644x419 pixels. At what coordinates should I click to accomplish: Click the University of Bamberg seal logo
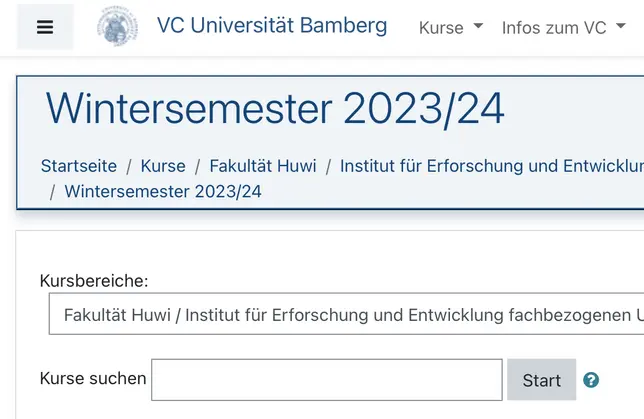coord(117,26)
